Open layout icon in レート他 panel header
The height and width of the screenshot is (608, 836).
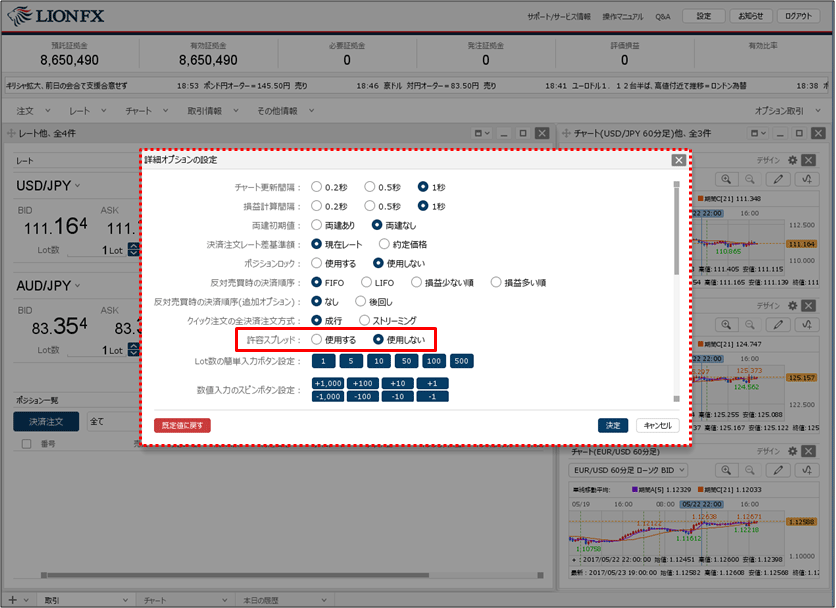pos(482,133)
